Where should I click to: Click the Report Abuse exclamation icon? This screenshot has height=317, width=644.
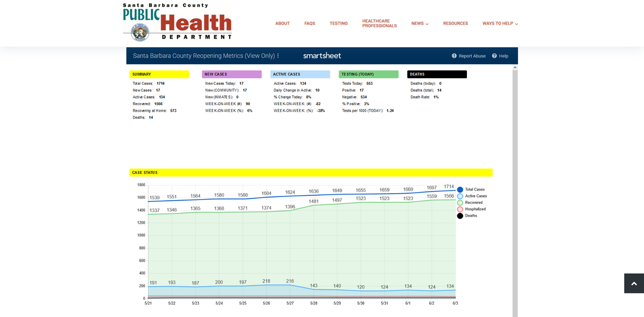tap(454, 56)
